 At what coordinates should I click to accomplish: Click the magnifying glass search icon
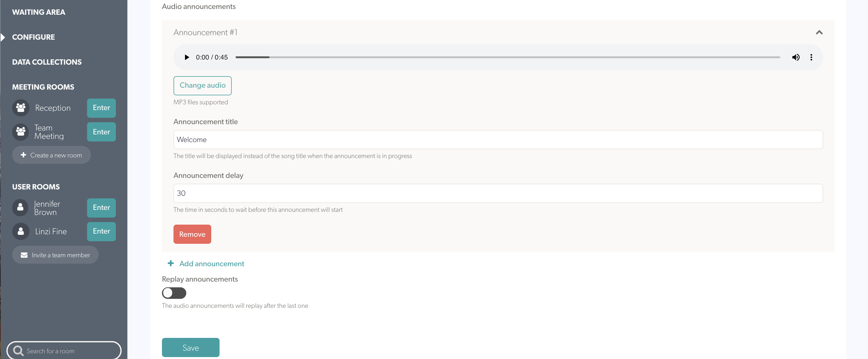point(18,351)
